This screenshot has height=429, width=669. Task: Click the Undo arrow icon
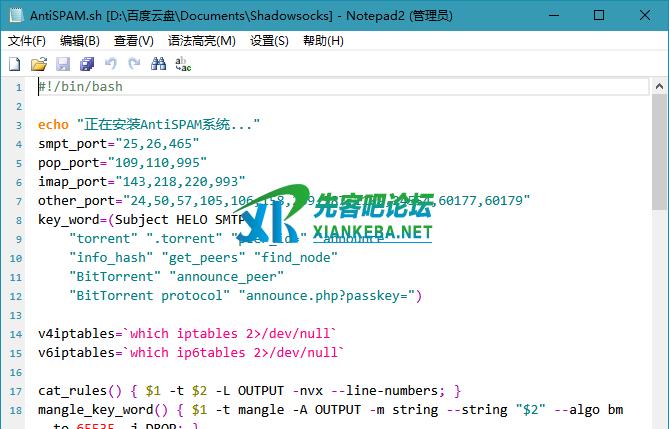tap(110, 64)
